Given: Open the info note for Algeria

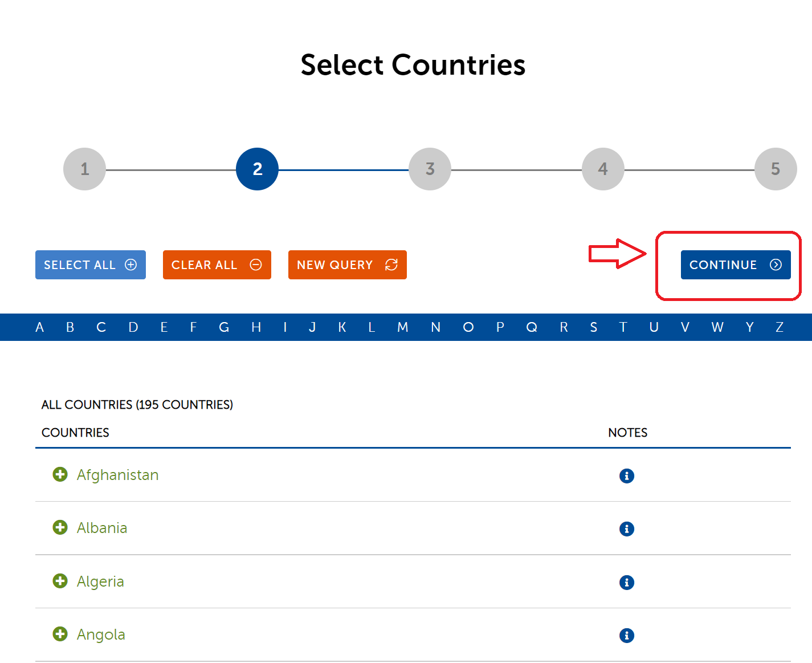Looking at the screenshot, I should click(626, 582).
